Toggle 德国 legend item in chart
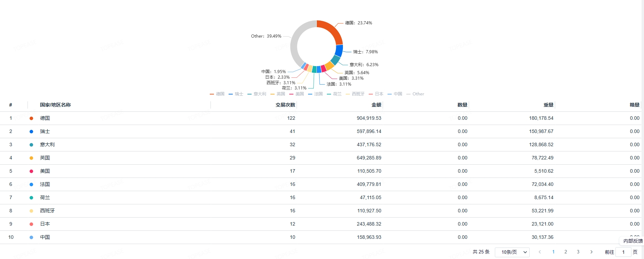 coord(217,94)
